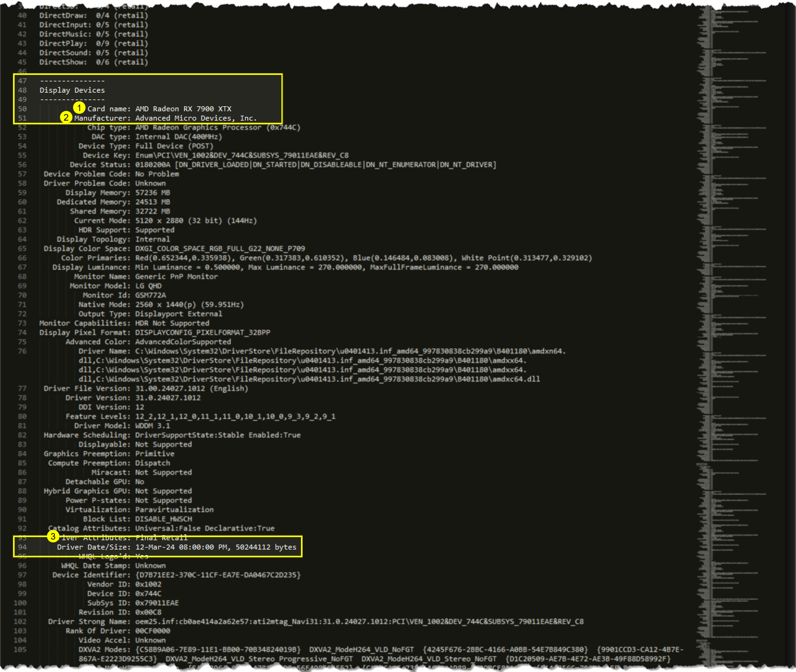Viewport: 796px width, 672px height.
Task: Click the 'Rank Of Driver: 00CF0000' line
Action: click(118, 631)
